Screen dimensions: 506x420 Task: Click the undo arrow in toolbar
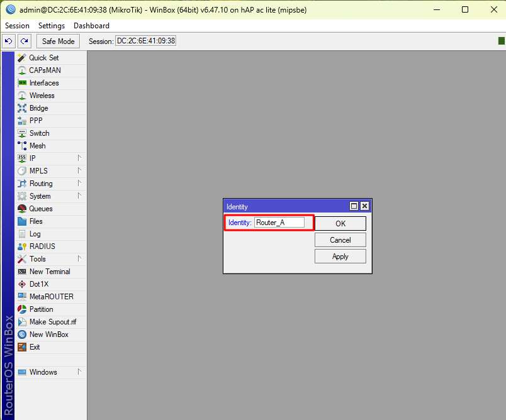pos(9,41)
